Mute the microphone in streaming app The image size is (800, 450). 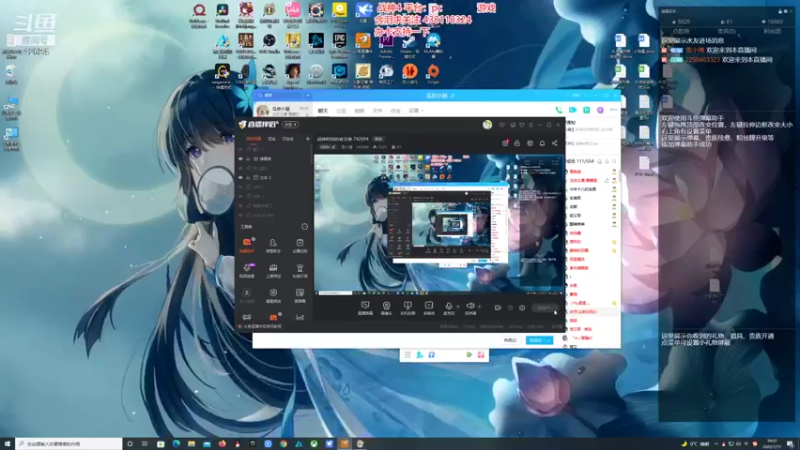(x=448, y=308)
